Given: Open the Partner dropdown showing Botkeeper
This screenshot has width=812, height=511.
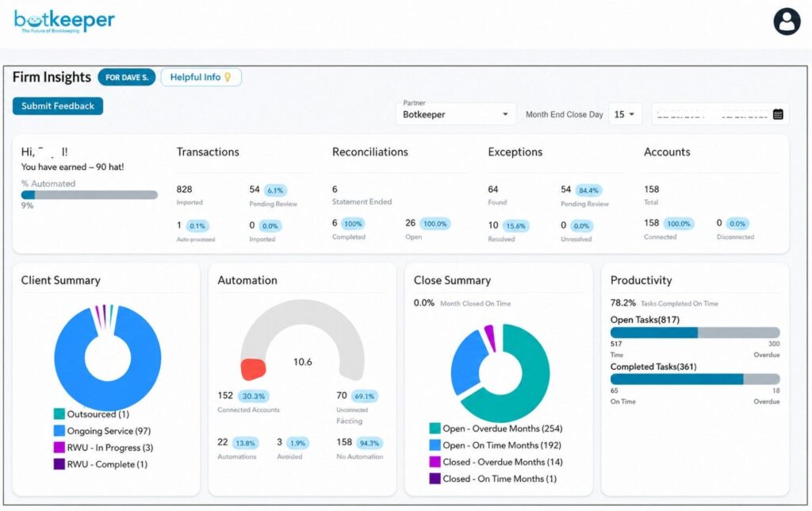Looking at the screenshot, I should click(x=456, y=114).
